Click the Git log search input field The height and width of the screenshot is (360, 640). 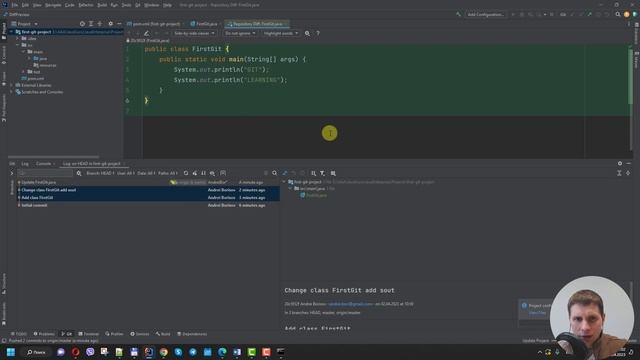[x=45, y=173]
